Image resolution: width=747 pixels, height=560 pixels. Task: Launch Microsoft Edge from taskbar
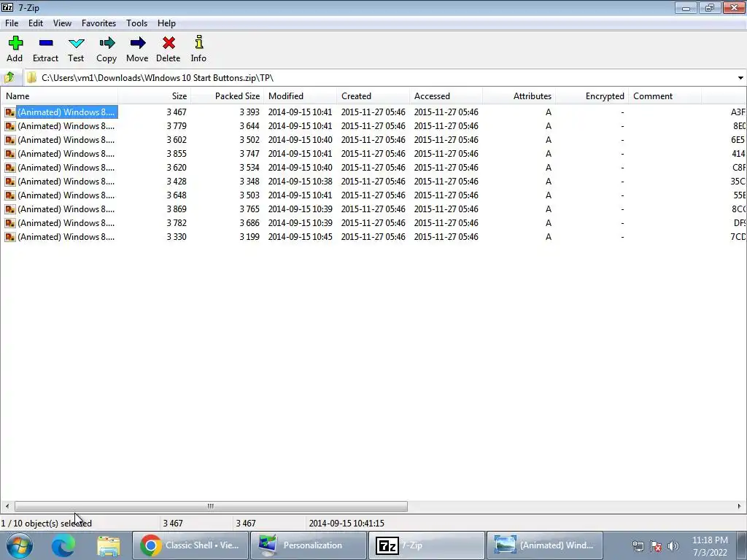click(63, 545)
